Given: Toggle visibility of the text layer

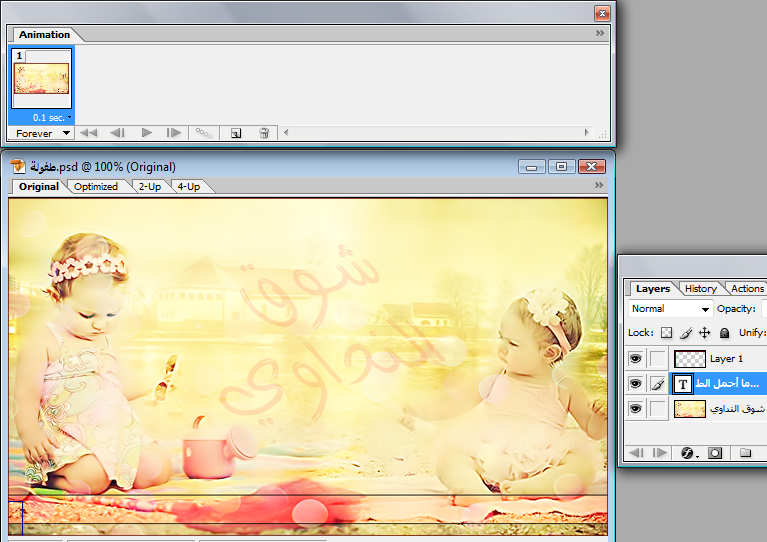Looking at the screenshot, I should point(635,383).
